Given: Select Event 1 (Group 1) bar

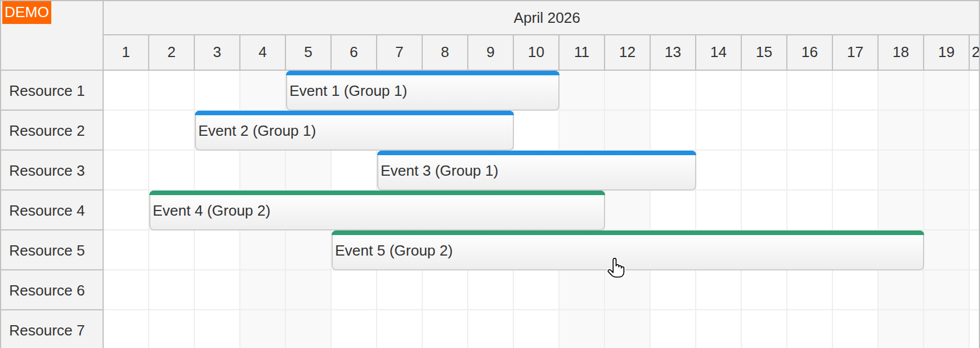Looking at the screenshot, I should point(422,91).
